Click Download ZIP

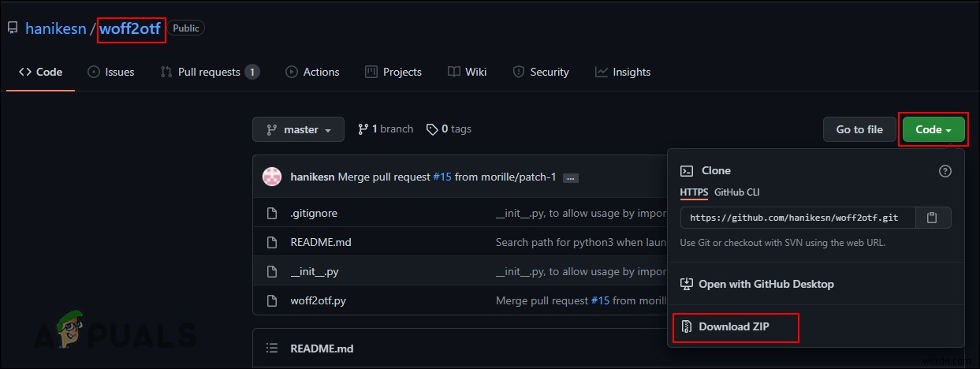click(x=734, y=327)
